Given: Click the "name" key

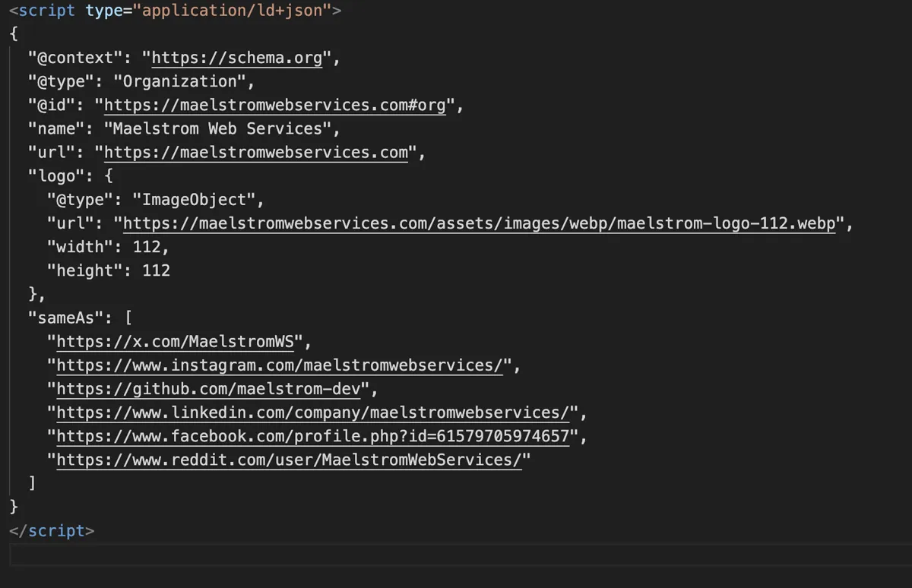Looking at the screenshot, I should click(x=56, y=128).
